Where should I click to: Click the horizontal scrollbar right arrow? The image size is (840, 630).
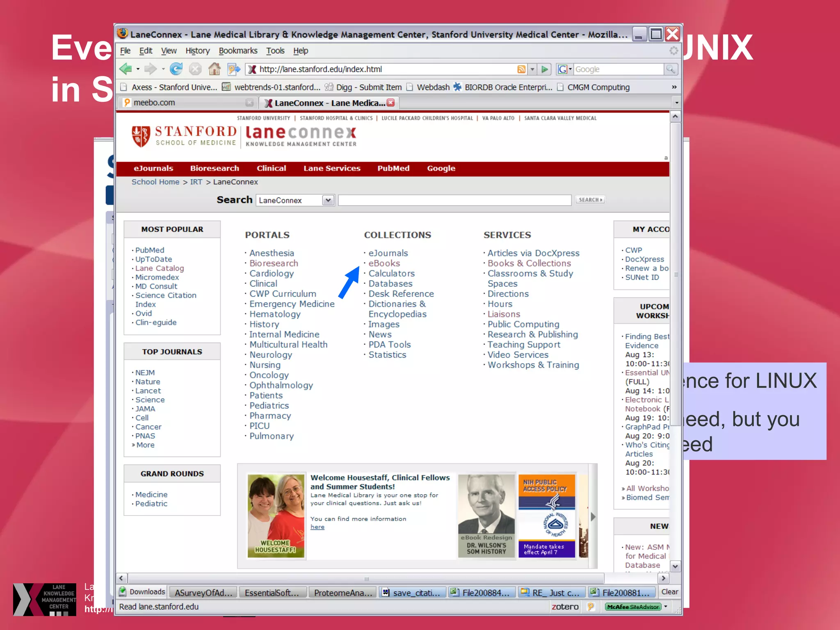[x=663, y=578]
